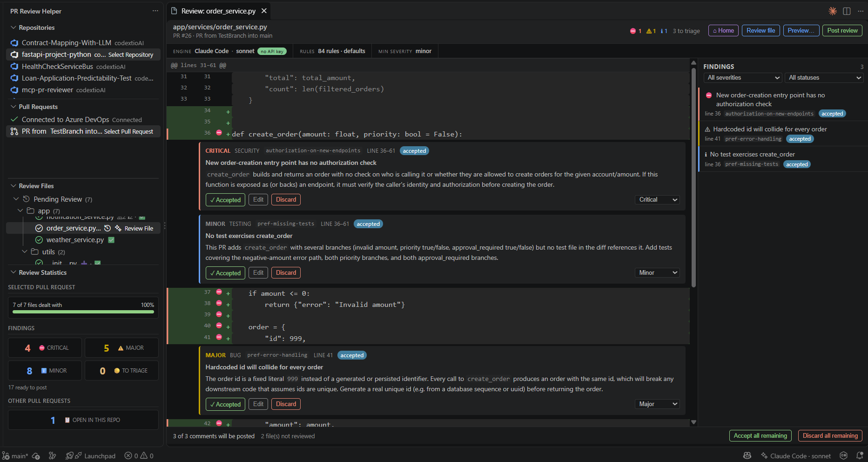
Task: Toggle Accepted on the hardcoded id finding
Action: coord(225,404)
